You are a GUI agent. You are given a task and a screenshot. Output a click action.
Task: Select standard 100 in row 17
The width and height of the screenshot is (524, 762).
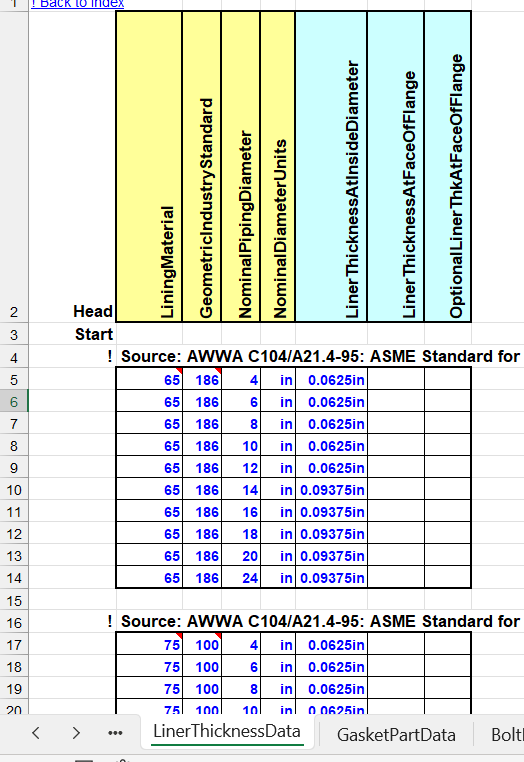click(x=202, y=644)
